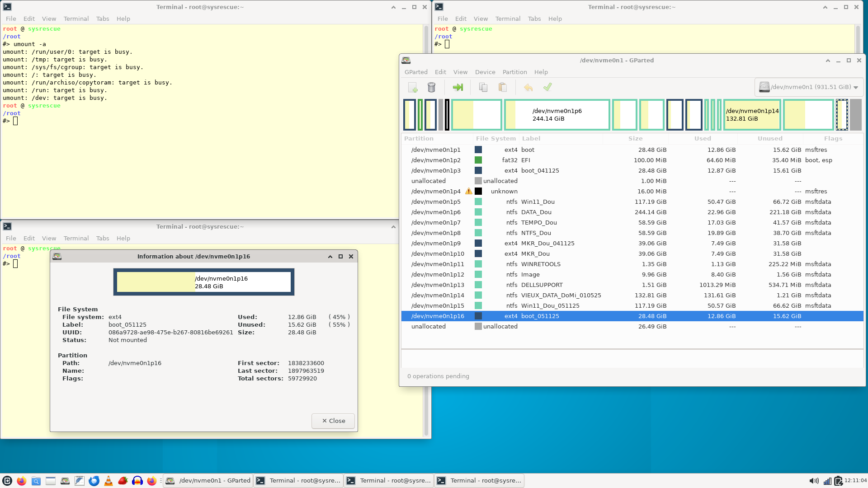Click the Paste partition clipboard icon
868x488 pixels.
502,87
